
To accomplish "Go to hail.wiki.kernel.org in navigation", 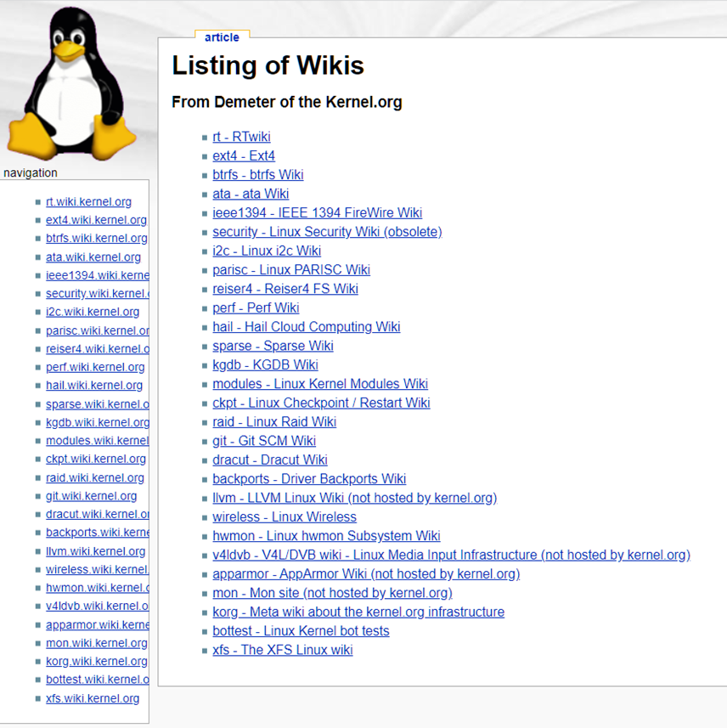I will 94,386.
